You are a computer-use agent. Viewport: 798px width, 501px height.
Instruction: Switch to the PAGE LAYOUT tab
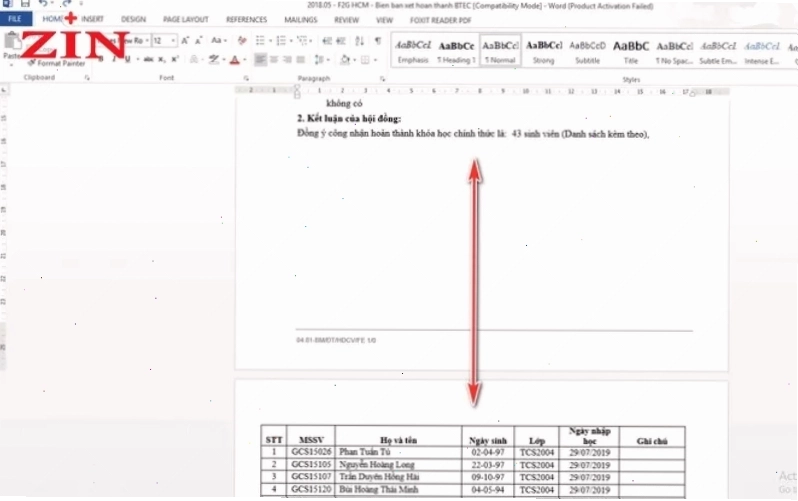[186, 19]
